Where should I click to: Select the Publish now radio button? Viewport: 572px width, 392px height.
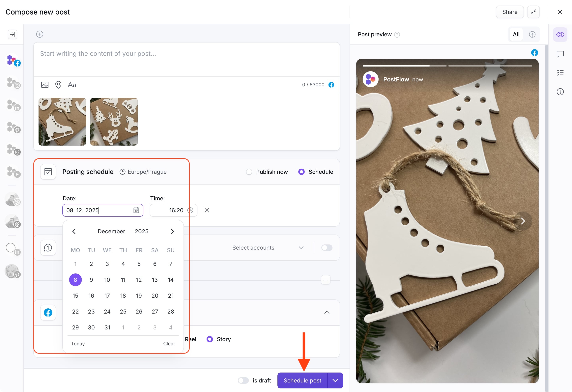249,172
